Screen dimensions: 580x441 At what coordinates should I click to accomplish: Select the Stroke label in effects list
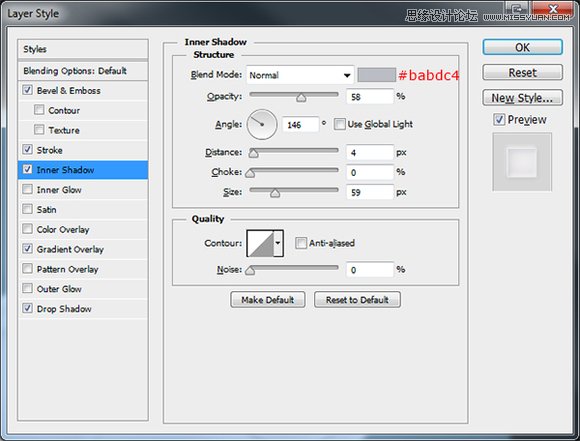click(50, 150)
